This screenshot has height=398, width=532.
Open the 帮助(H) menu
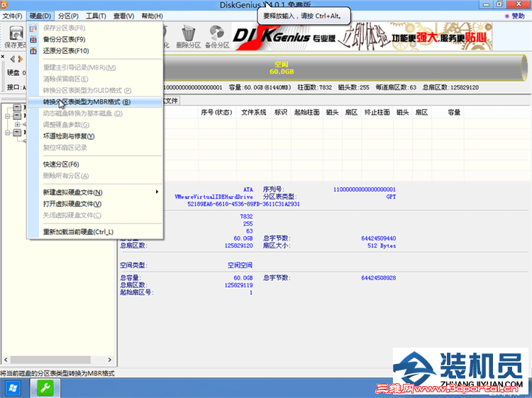pyautogui.click(x=152, y=16)
